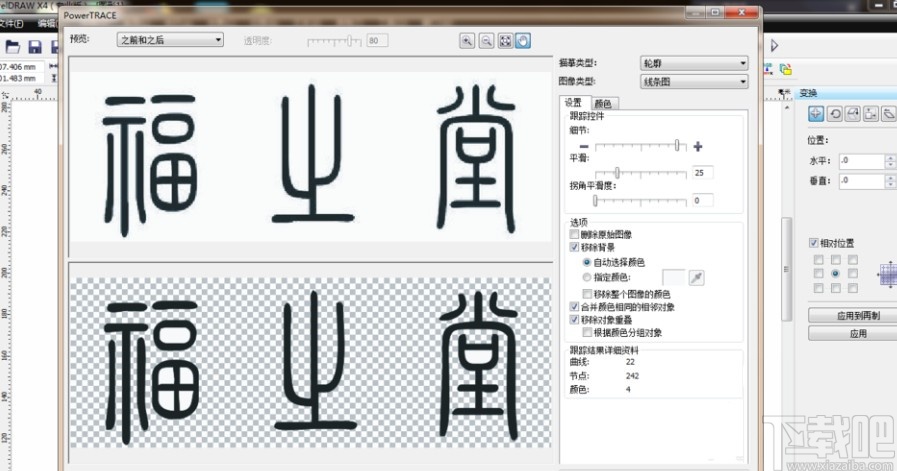Viewport: 897px width, 471px height.
Task: Uncheck 移除对象重叠 checkbox
Action: [x=574, y=319]
